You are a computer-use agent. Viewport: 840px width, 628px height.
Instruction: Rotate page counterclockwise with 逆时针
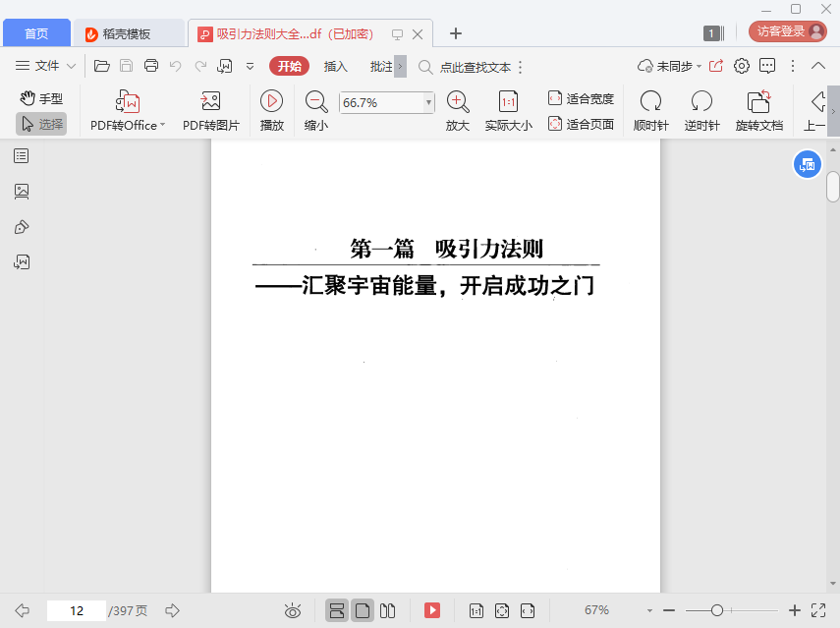701,101
